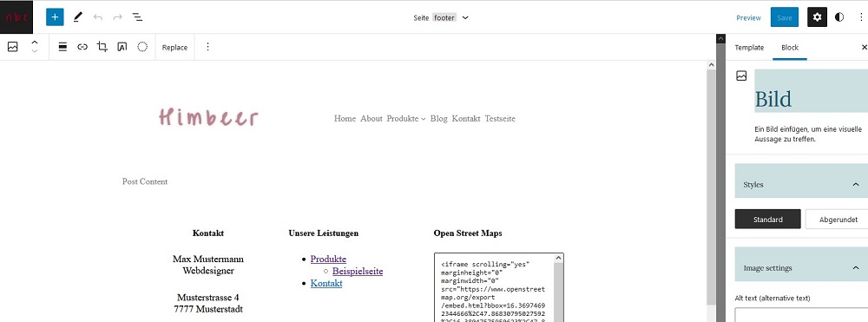Open the site logo menu button
This screenshot has height=322, width=868.
pyautogui.click(x=16, y=17)
